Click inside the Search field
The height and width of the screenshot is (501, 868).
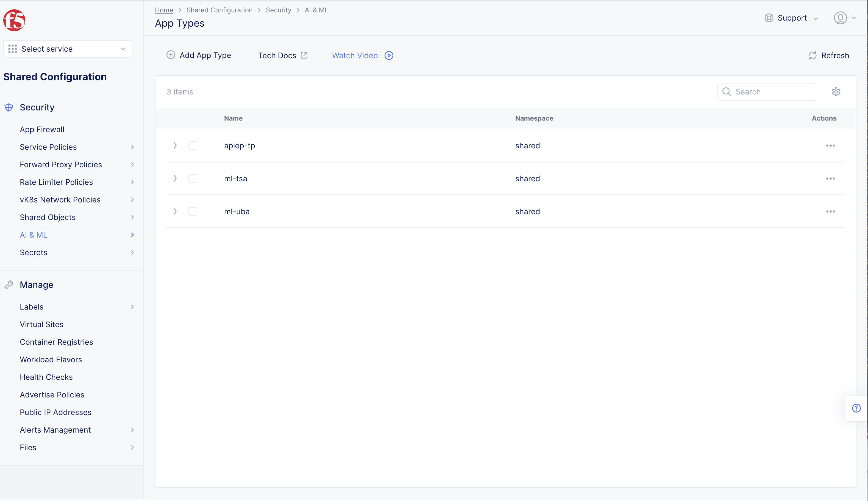point(767,91)
